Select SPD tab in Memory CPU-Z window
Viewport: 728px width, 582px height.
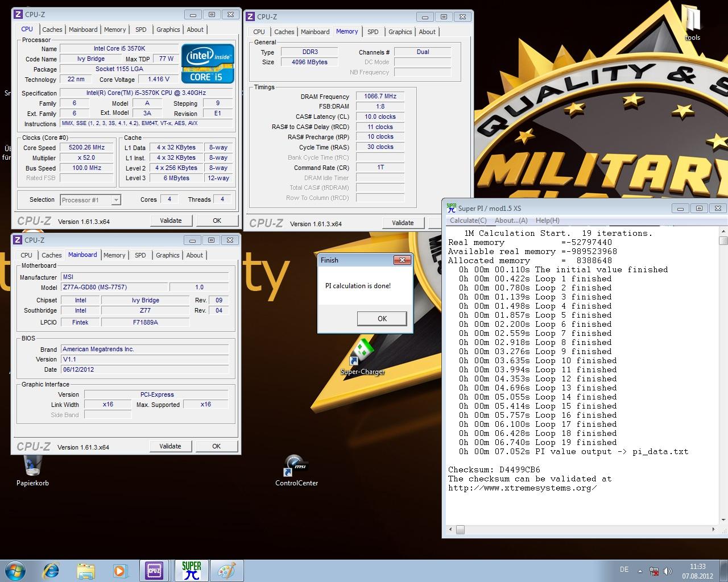[373, 32]
